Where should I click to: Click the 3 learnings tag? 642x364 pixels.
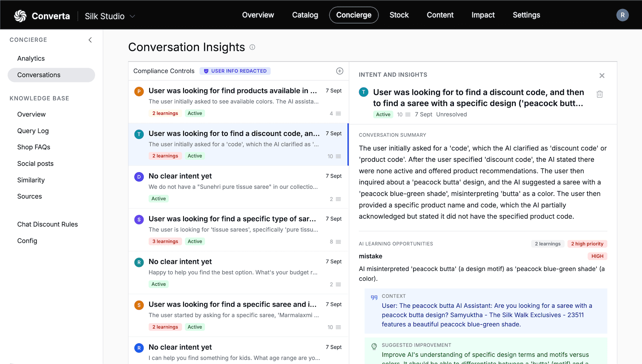pos(165,242)
